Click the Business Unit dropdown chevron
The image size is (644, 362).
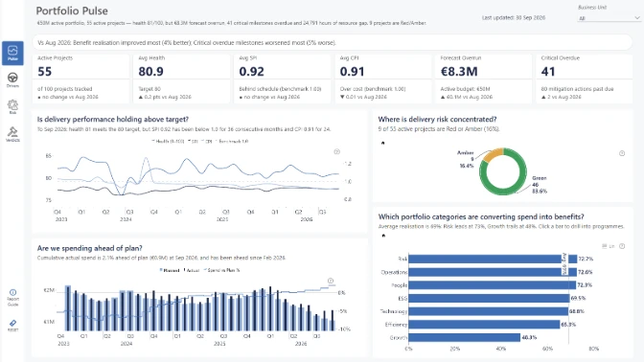pos(637,18)
